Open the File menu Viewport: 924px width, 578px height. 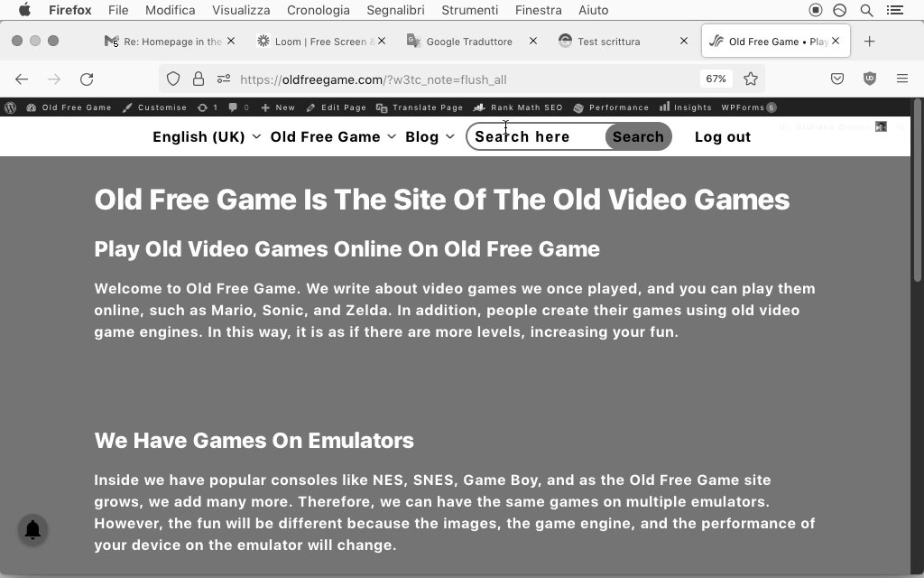click(x=118, y=10)
